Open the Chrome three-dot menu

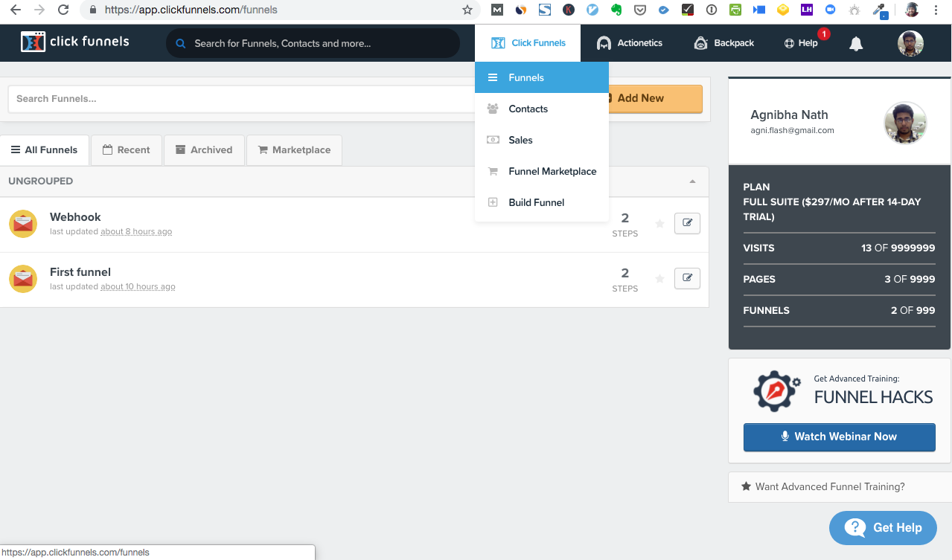(x=936, y=10)
